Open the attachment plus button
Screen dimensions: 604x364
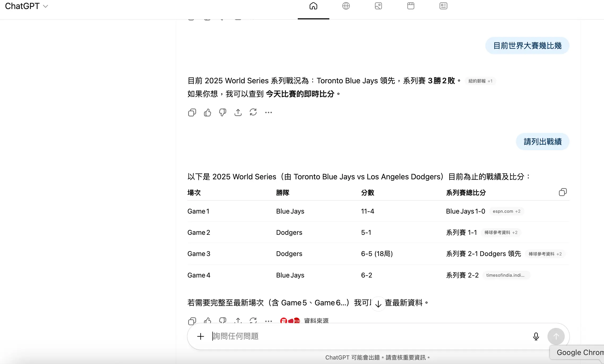(x=200, y=336)
